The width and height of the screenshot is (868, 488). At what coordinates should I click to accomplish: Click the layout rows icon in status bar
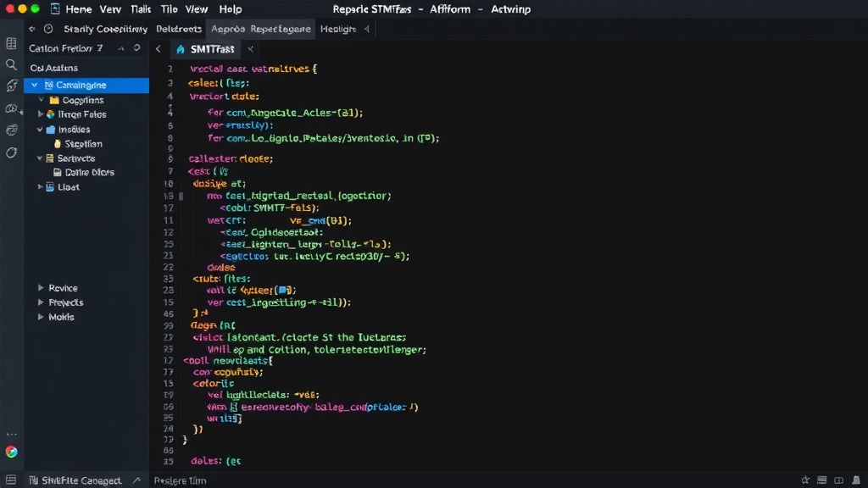pos(822,480)
